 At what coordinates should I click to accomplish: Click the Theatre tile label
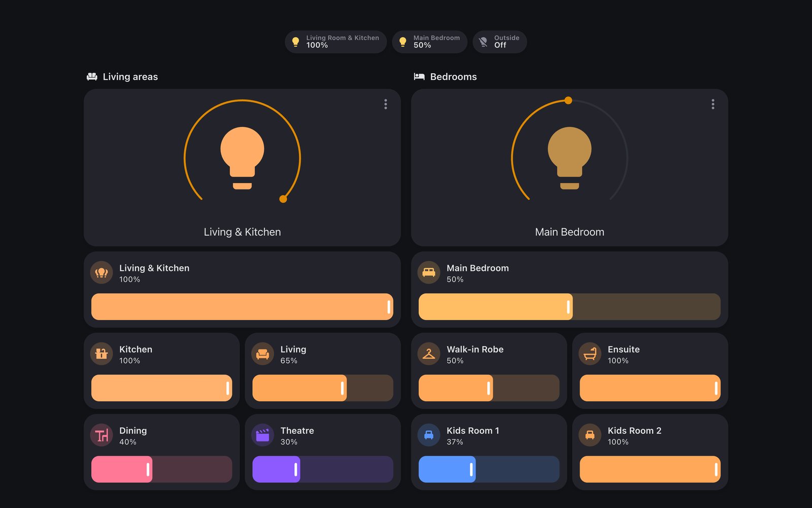pos(297,431)
